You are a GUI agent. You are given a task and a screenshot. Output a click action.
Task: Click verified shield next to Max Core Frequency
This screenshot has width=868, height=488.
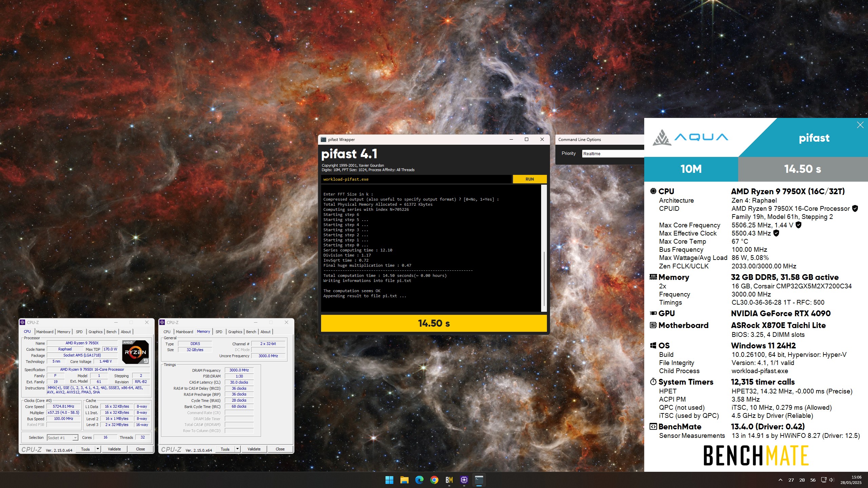(798, 225)
